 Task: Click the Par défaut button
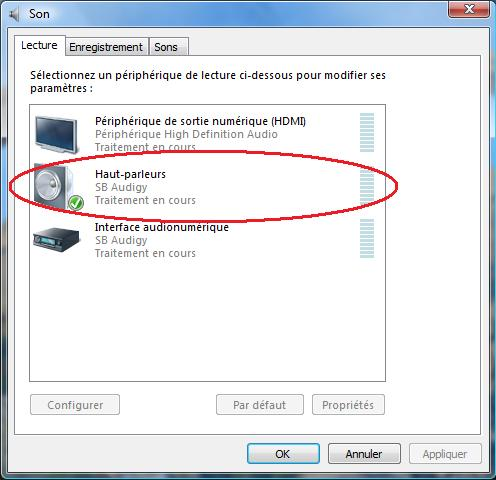[260, 405]
